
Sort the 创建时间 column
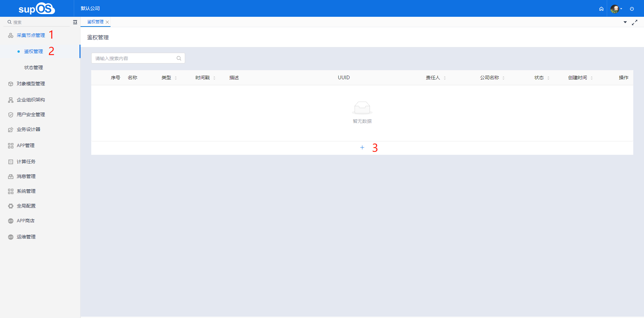[592, 78]
